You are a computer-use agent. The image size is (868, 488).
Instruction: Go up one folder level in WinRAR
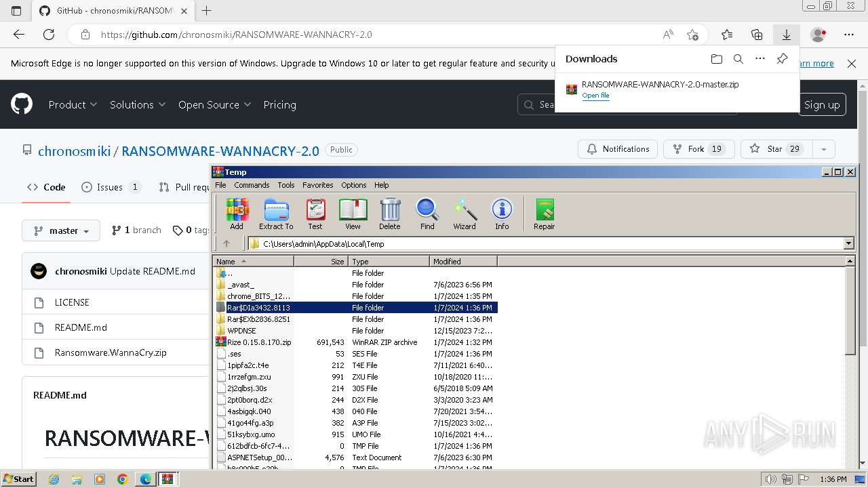(x=226, y=243)
